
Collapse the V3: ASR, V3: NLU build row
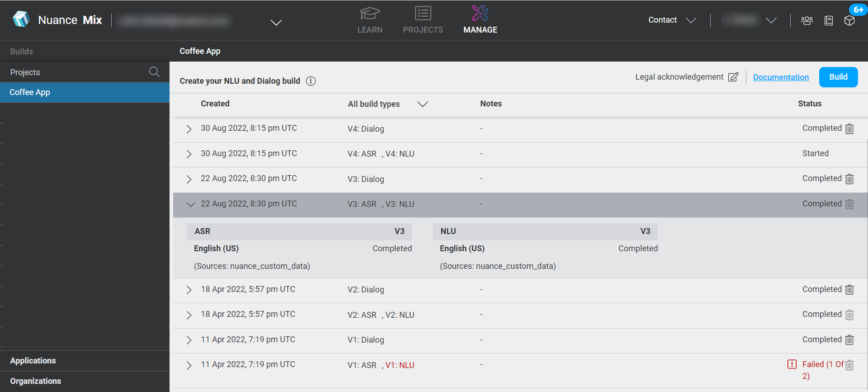191,204
